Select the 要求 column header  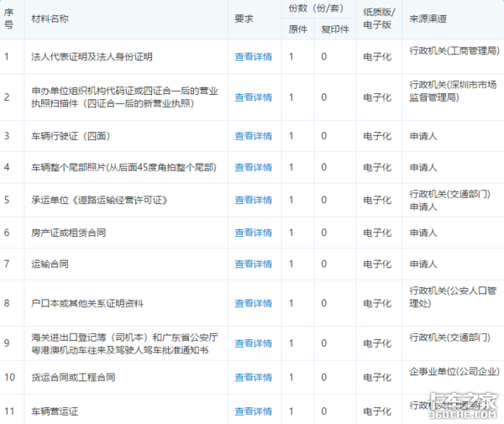pyautogui.click(x=244, y=18)
